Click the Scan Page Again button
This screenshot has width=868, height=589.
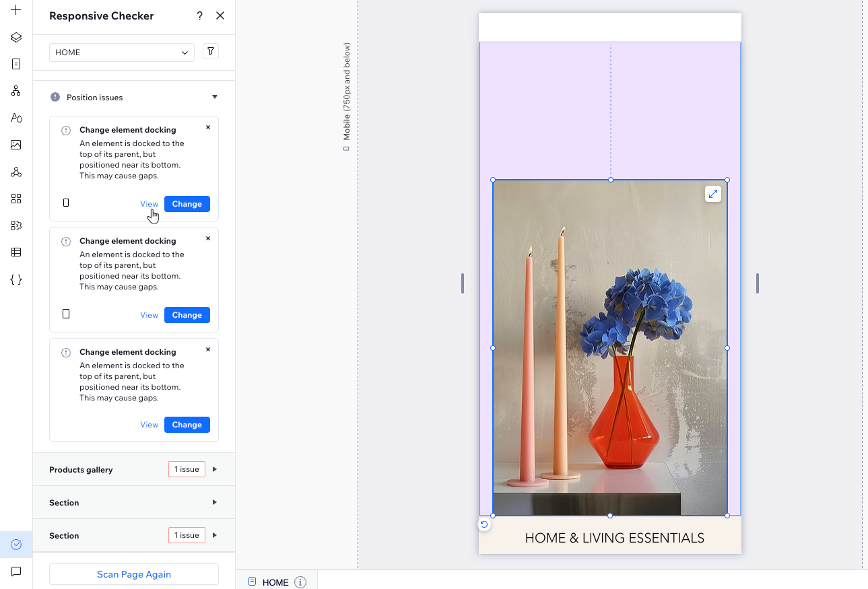click(134, 574)
